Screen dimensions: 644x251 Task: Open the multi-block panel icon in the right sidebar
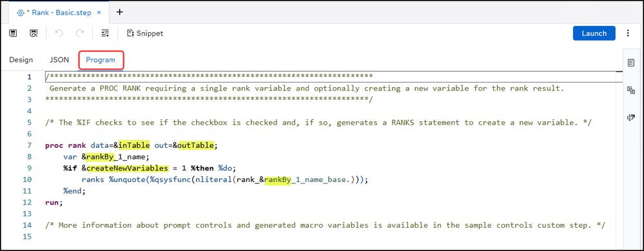[631, 90]
